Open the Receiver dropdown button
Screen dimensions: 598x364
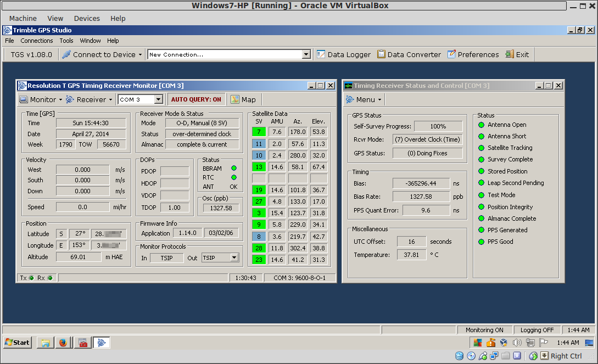90,99
